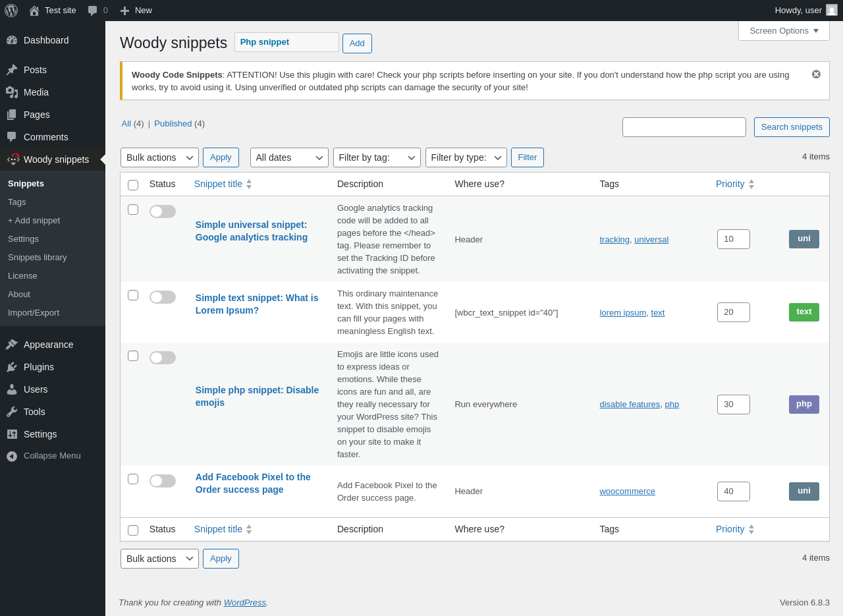Image resolution: width=843 pixels, height=616 pixels.
Task: Click the Plugins plug icon
Action: (12, 367)
